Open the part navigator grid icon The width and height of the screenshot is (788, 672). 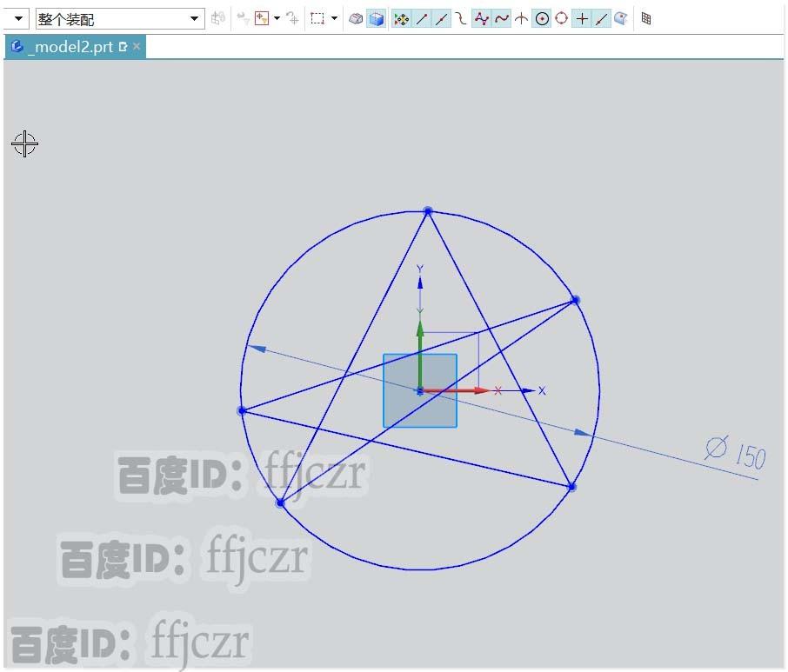646,18
